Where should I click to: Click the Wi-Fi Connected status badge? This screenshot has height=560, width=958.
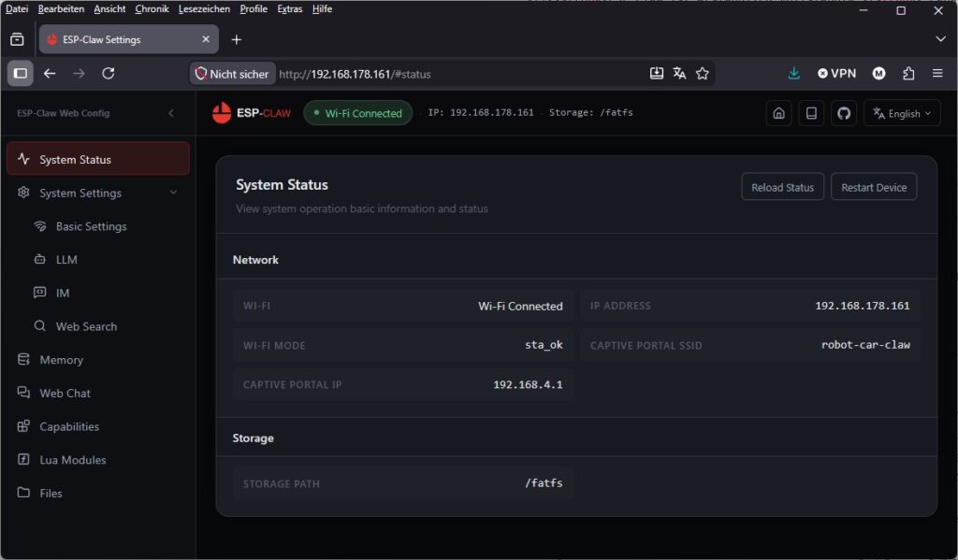tap(358, 113)
